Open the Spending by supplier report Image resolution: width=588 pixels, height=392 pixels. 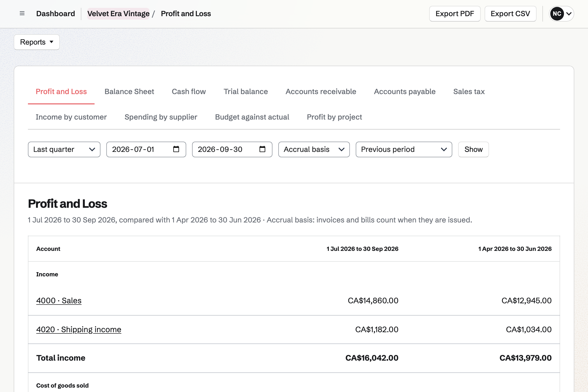pyautogui.click(x=161, y=117)
